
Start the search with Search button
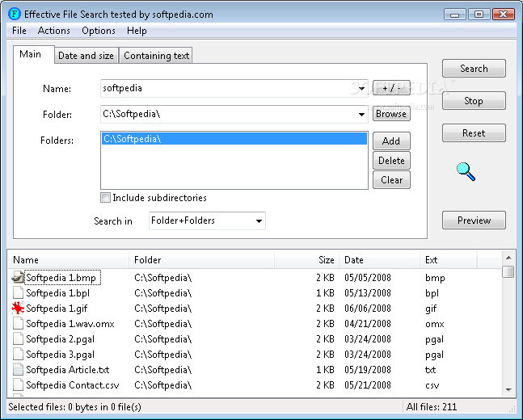click(x=474, y=69)
